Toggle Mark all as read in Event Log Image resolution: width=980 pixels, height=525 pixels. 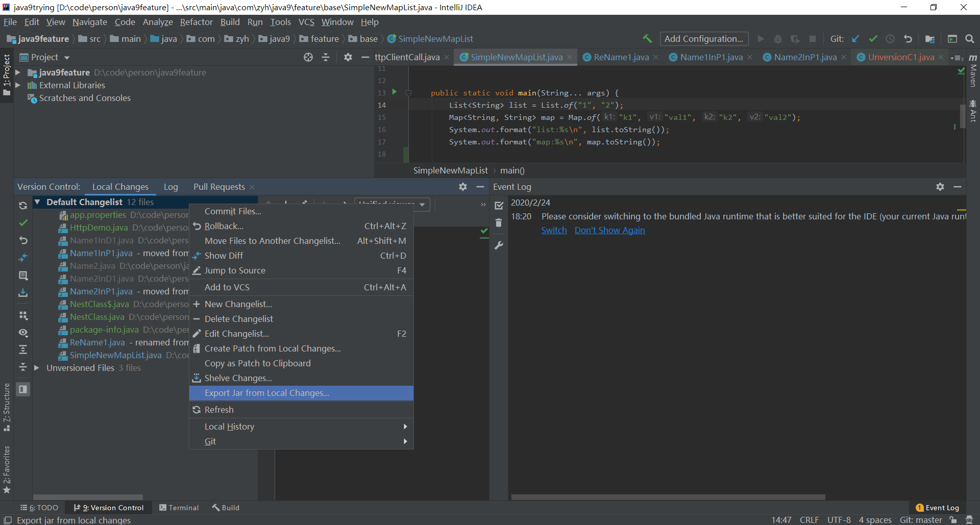pos(499,206)
